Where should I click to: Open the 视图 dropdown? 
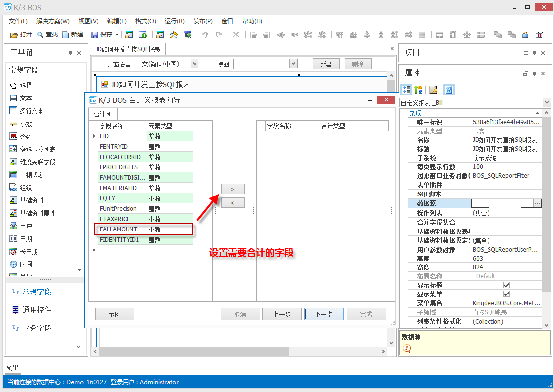pos(293,64)
